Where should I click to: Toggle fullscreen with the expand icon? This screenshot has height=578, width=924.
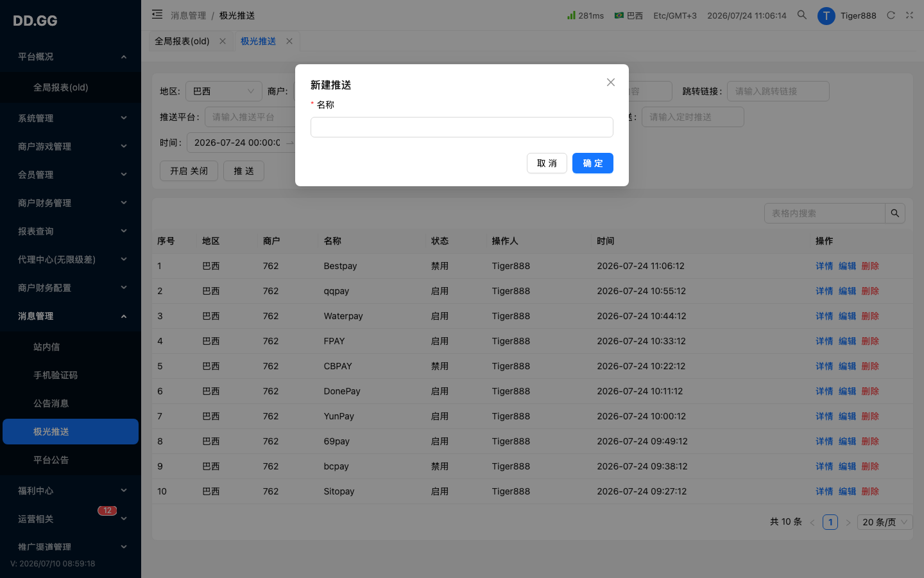(x=909, y=15)
